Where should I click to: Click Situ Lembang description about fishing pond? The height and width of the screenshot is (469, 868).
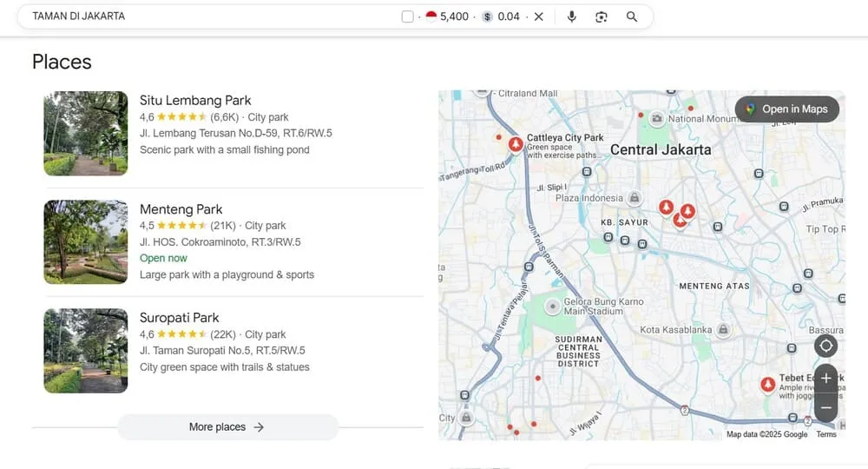225,149
